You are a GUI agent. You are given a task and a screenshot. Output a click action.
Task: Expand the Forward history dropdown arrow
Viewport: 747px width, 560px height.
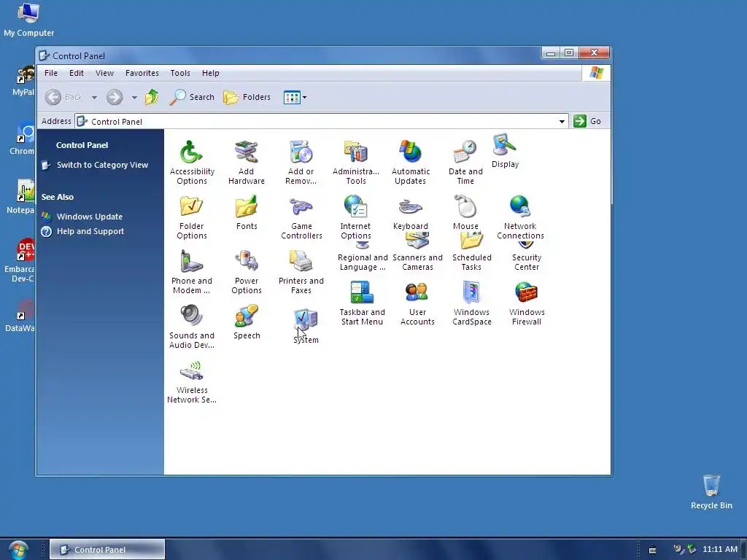134,98
